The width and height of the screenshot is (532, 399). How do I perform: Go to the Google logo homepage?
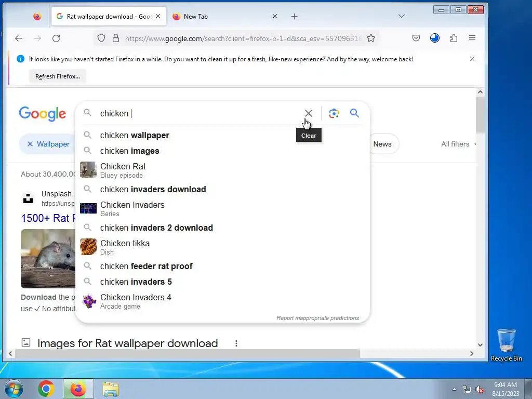42,114
